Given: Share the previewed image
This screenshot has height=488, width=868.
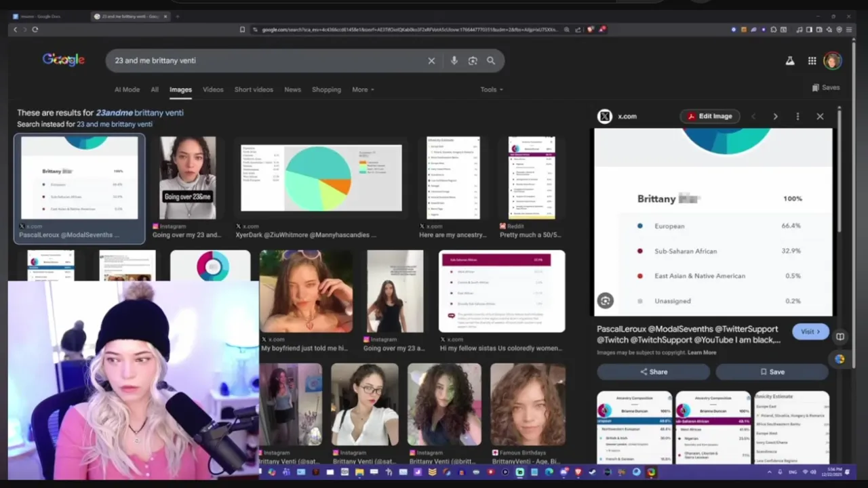Looking at the screenshot, I should coord(653,371).
